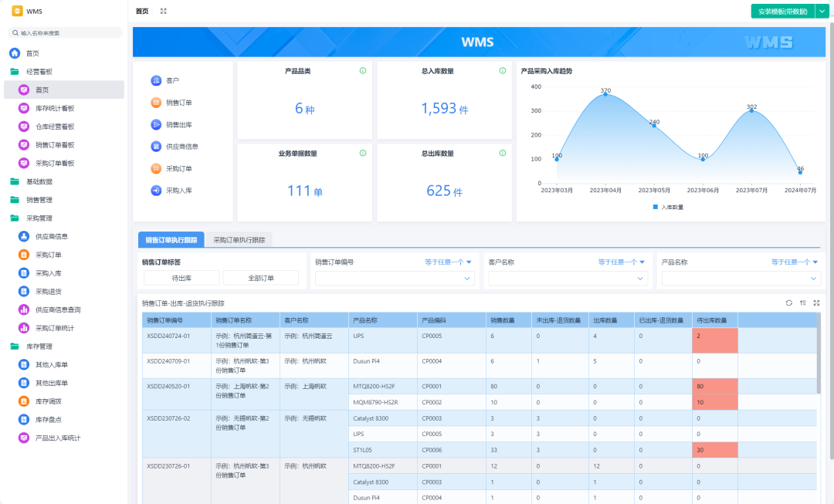834x504 pixels.
Task: Expand the arrow beside 安装模板 button
Action: pyautogui.click(x=821, y=12)
